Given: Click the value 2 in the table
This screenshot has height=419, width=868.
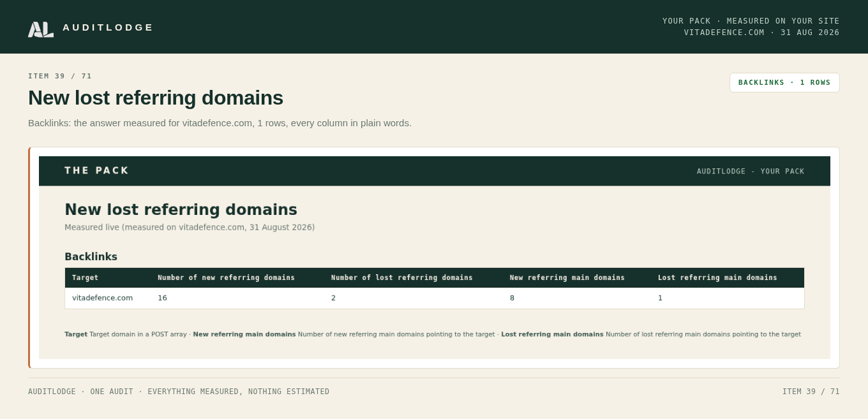Looking at the screenshot, I should click(333, 298).
